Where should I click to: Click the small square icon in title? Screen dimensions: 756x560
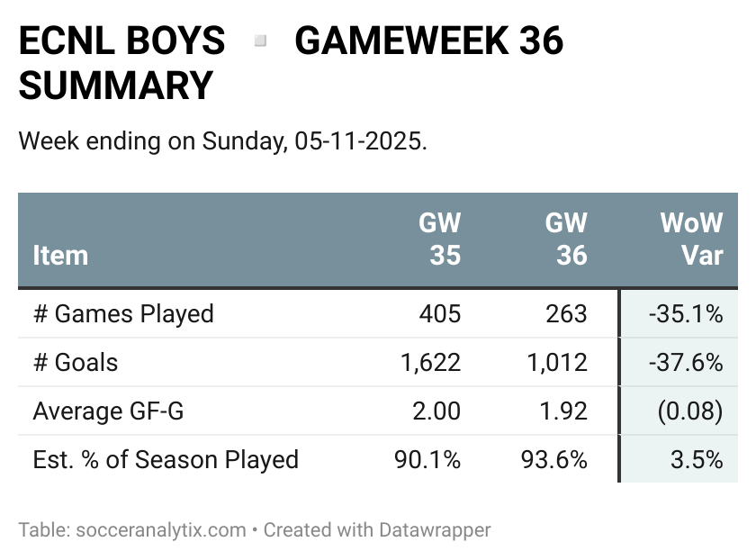pos(260,41)
